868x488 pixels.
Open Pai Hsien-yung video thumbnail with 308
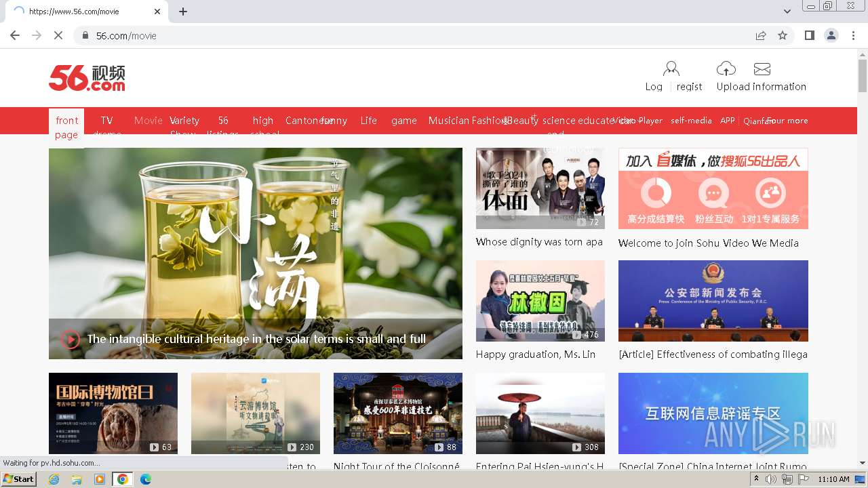pyautogui.click(x=540, y=413)
